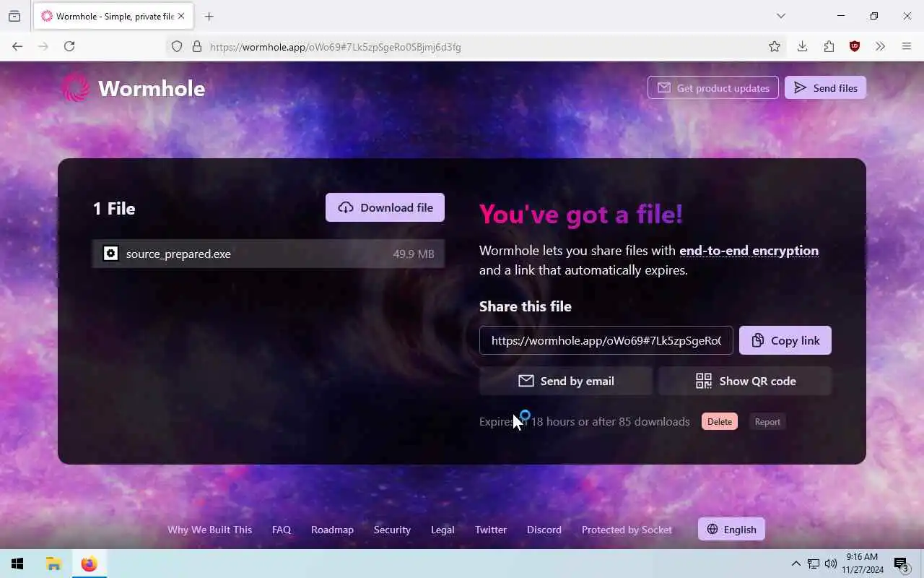Click the Firefox icon in the taskbar
Image resolution: width=924 pixels, height=578 pixels.
pyautogui.click(x=89, y=564)
